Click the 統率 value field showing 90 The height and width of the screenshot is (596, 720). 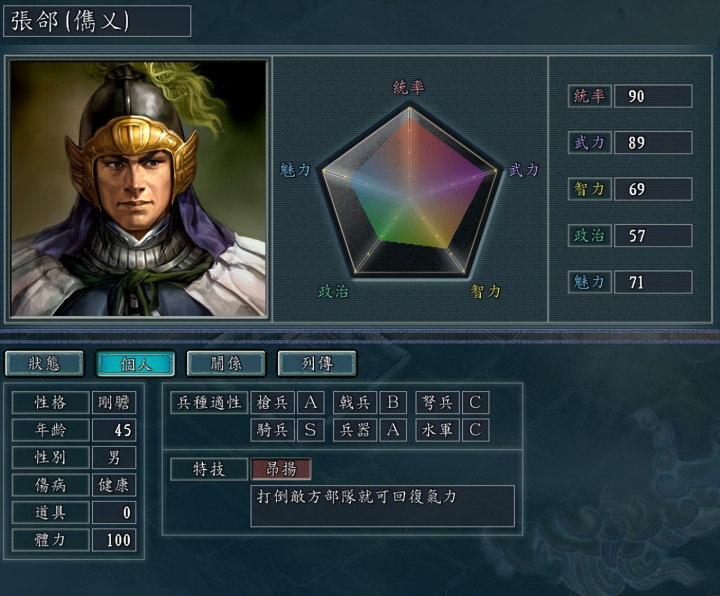pyautogui.click(x=653, y=96)
